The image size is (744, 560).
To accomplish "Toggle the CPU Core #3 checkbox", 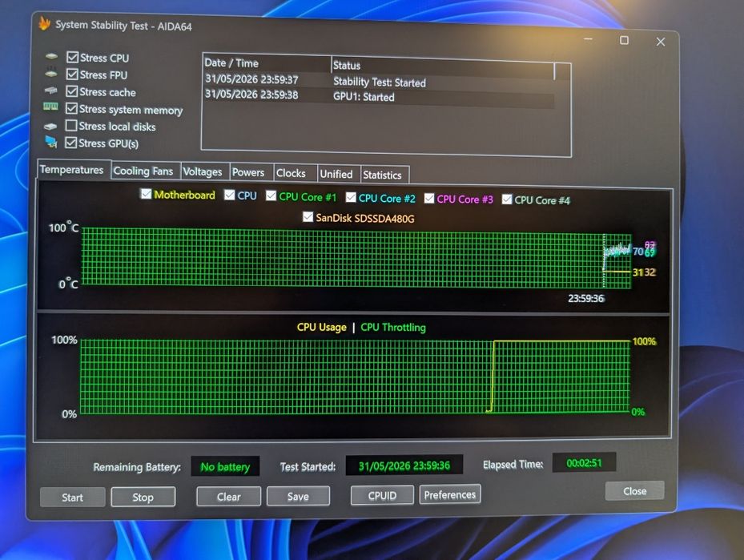I will point(429,199).
